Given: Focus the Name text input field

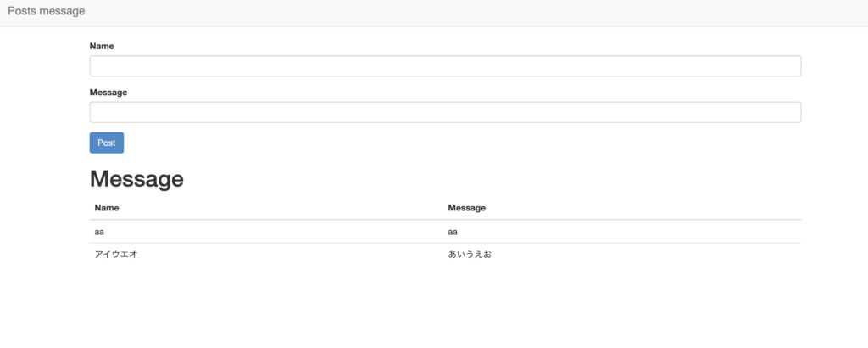Looking at the screenshot, I should (x=445, y=66).
